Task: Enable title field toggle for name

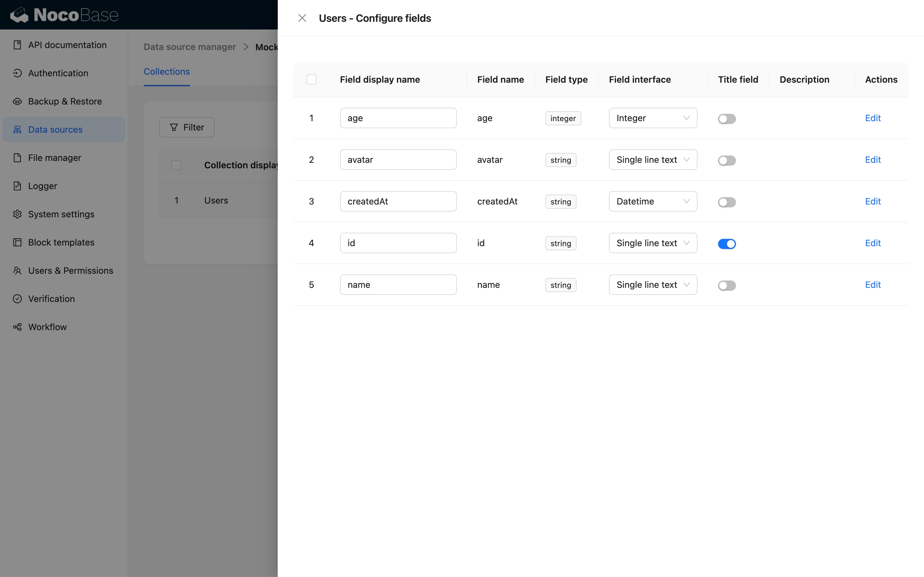Action: (x=727, y=285)
